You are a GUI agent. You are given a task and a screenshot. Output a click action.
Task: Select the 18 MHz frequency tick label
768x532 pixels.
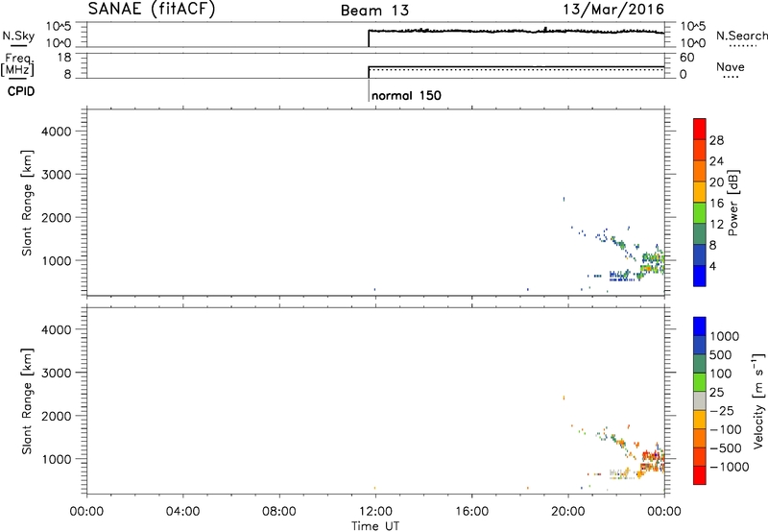(x=63, y=58)
